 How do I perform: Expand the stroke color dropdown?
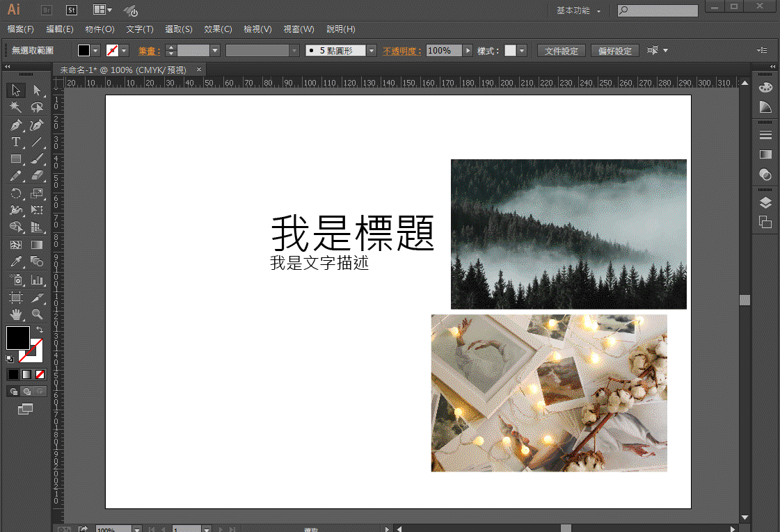125,50
